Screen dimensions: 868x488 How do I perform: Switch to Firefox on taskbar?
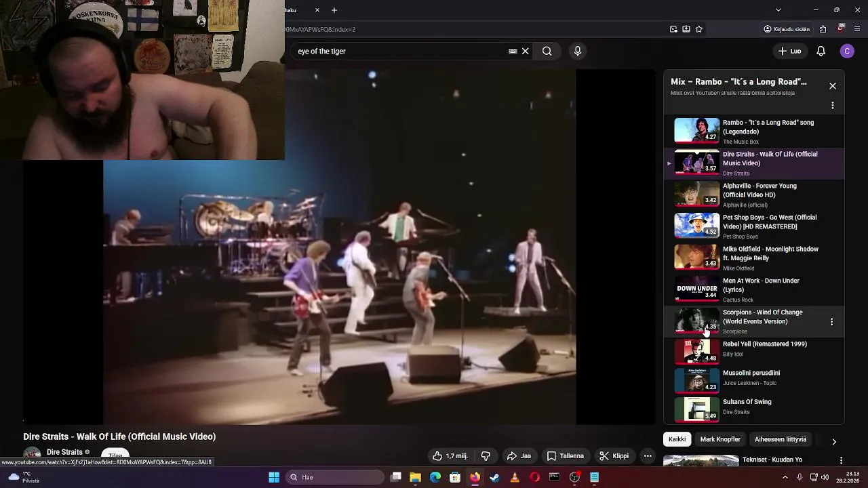(475, 477)
